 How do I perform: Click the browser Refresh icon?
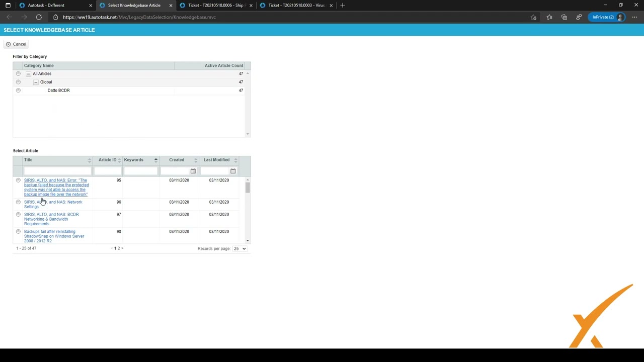point(39,17)
